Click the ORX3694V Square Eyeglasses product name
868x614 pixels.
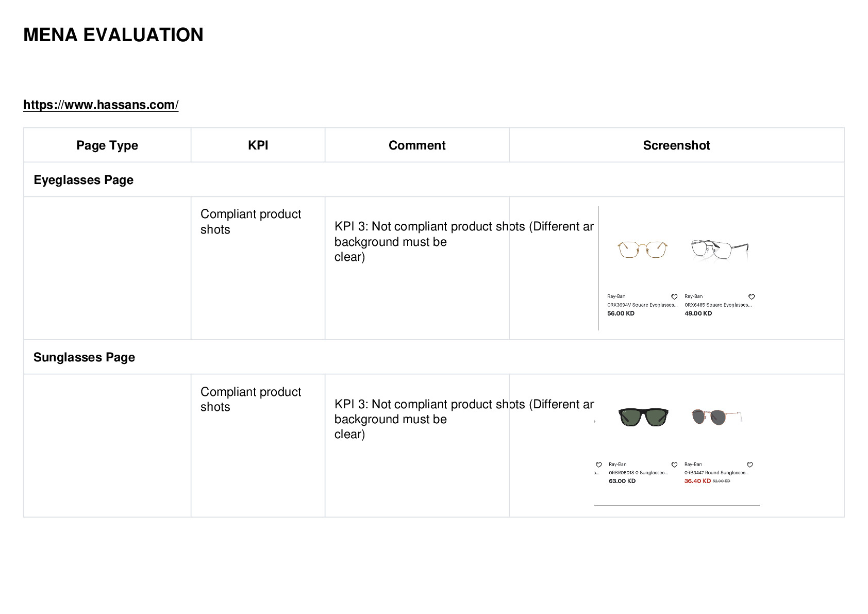tap(642, 305)
